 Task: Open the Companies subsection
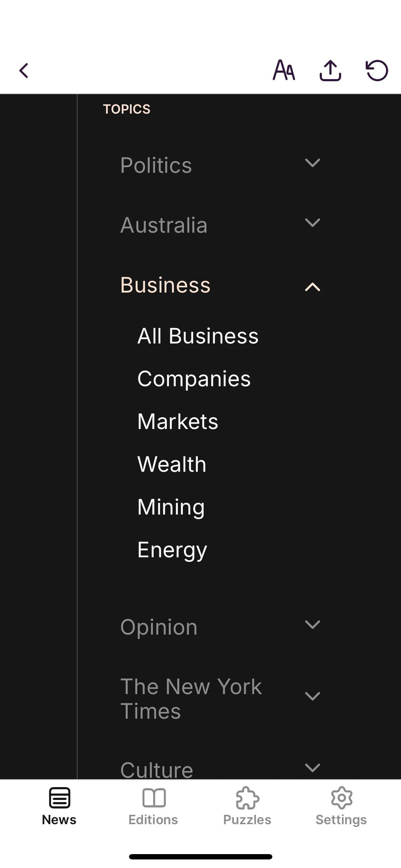coord(194,379)
